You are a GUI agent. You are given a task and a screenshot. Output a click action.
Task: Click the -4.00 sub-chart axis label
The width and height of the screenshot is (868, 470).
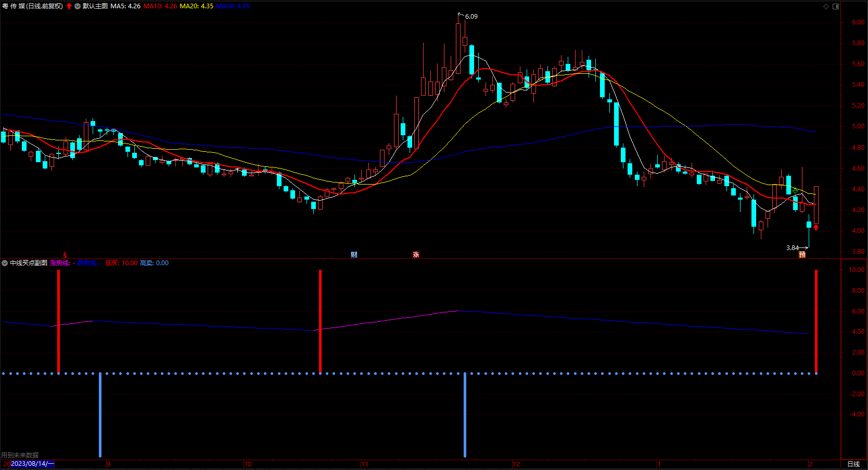(857, 414)
